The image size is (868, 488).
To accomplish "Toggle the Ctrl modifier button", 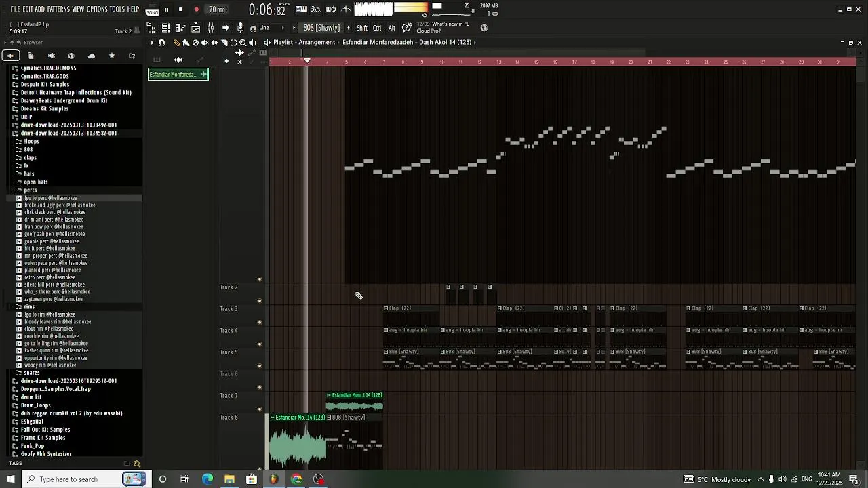I will (x=377, y=28).
